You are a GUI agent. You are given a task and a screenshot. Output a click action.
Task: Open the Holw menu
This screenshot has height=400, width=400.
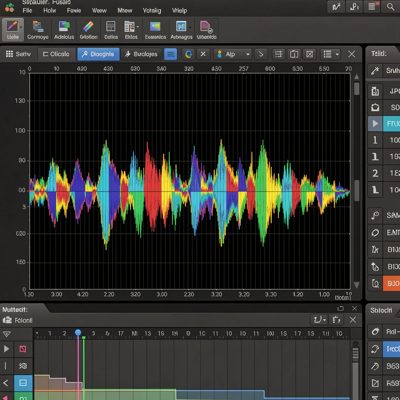point(50,11)
